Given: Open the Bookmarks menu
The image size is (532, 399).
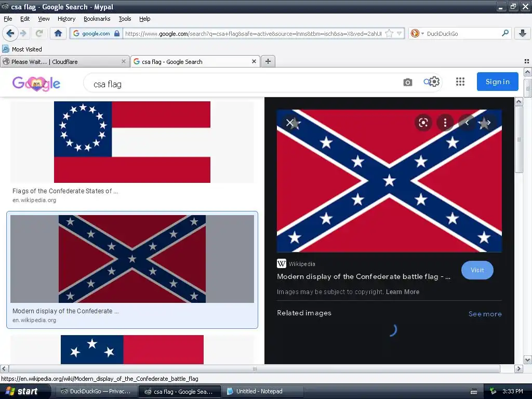Looking at the screenshot, I should (97, 19).
